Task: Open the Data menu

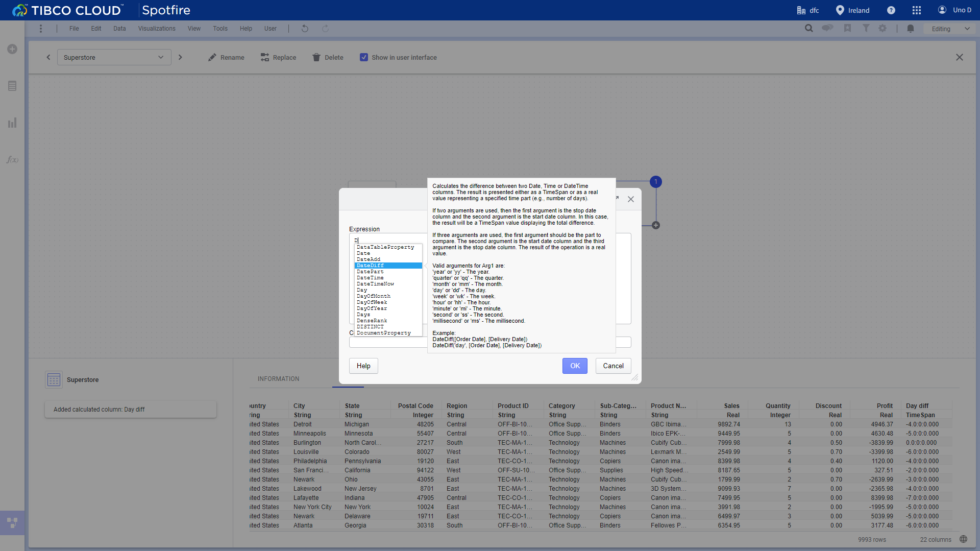Action: [119, 29]
